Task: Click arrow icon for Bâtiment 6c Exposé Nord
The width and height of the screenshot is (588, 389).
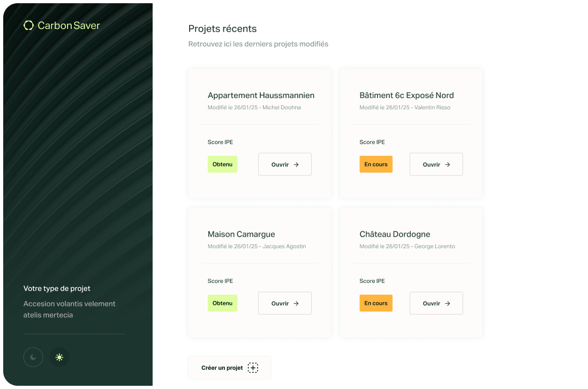Action: (448, 165)
